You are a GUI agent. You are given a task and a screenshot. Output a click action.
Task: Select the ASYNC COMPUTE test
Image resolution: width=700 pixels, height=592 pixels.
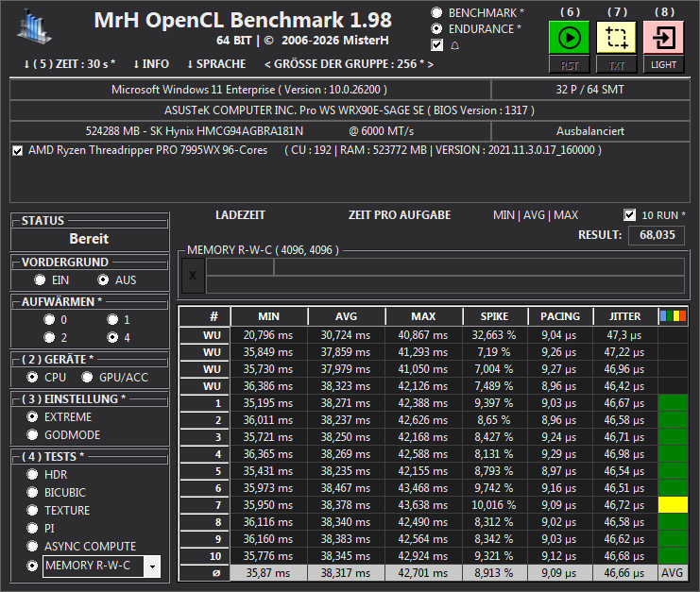pyautogui.click(x=32, y=546)
